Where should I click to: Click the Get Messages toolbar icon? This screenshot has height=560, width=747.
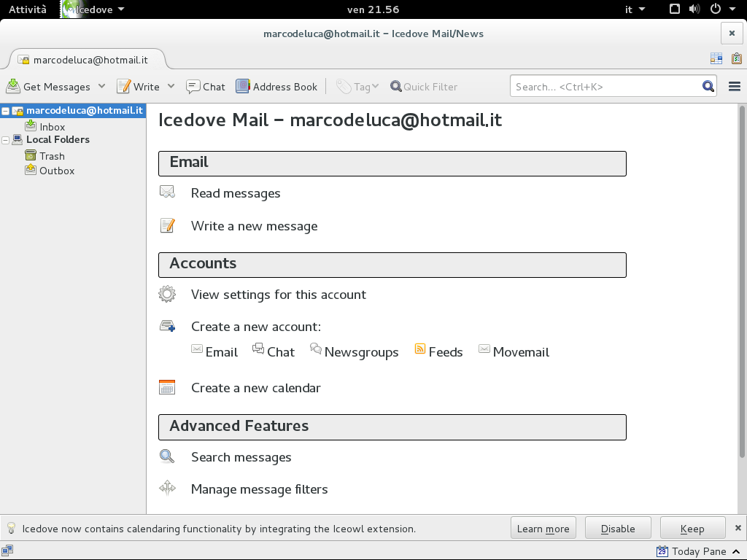point(13,86)
